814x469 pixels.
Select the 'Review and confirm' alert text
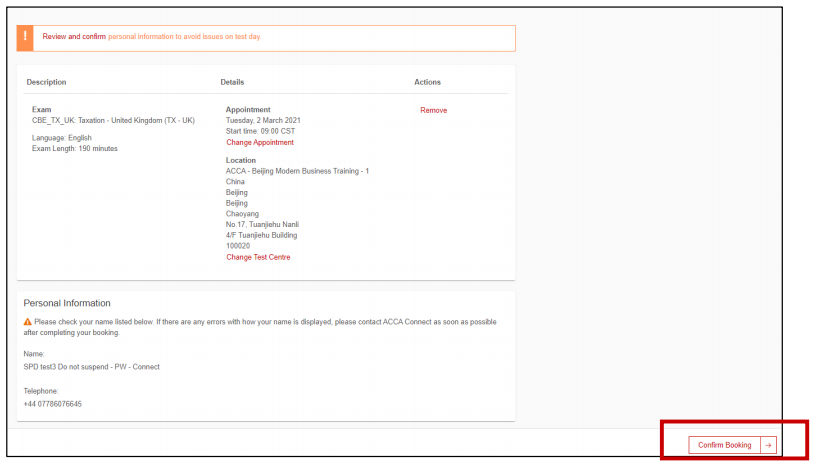pos(74,36)
